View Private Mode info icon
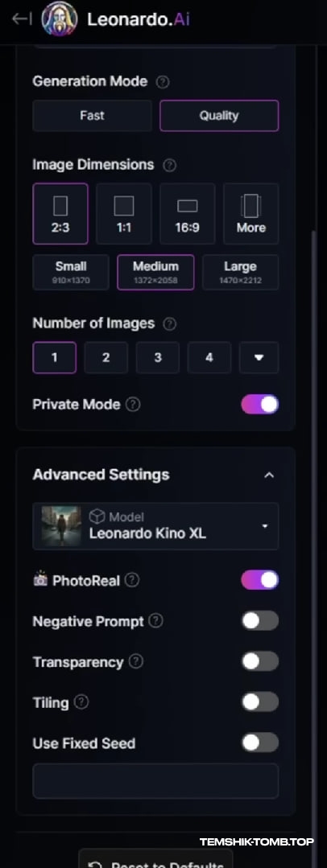This screenshot has height=868, width=327. click(x=132, y=405)
